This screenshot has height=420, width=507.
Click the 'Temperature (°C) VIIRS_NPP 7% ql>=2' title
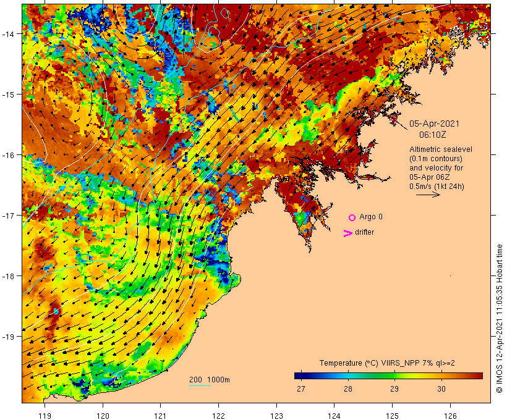[x=387, y=363]
